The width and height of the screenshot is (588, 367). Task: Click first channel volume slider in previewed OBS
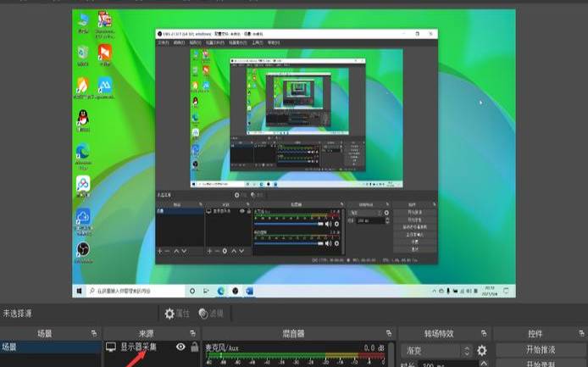point(288,224)
